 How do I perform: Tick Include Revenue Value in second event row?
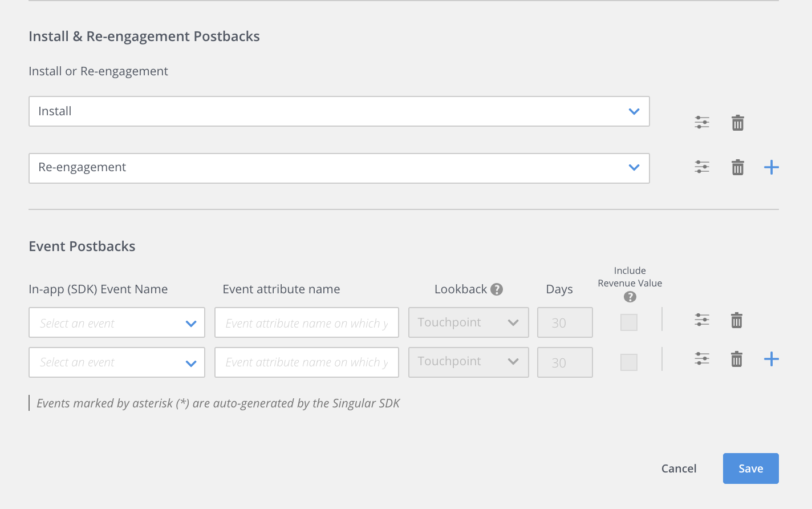click(629, 362)
